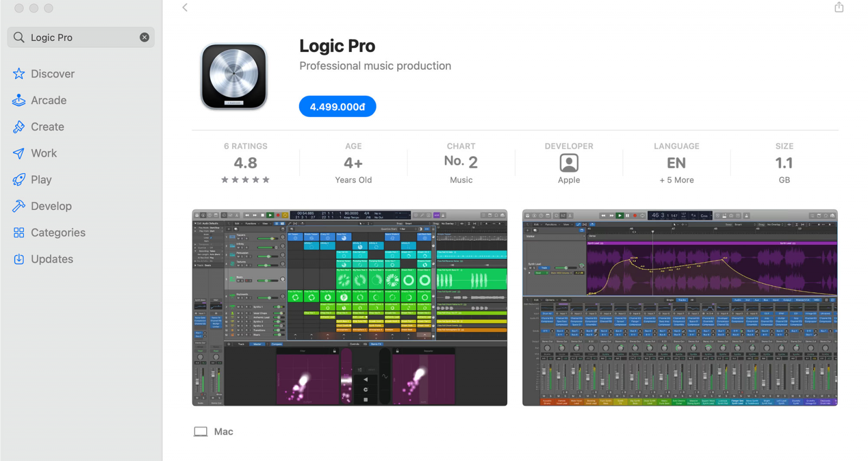Open the Discover section
Viewport: 868px width, 461px height.
coord(53,74)
